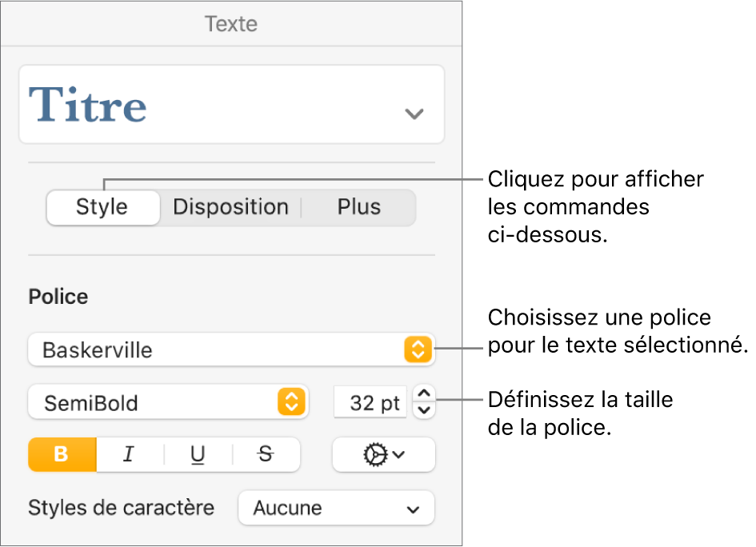Open the Titre paragraph style dropdown
The width and height of the screenshot is (756, 547).
coord(231,104)
